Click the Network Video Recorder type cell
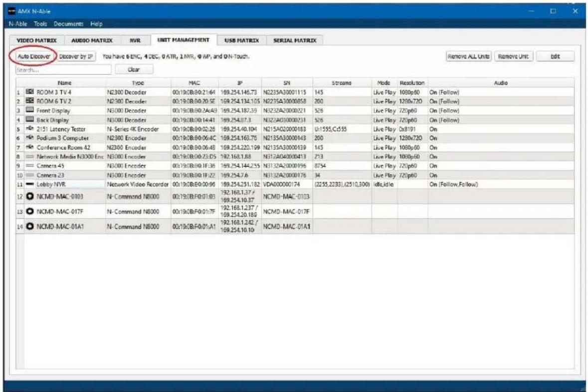 [x=138, y=184]
